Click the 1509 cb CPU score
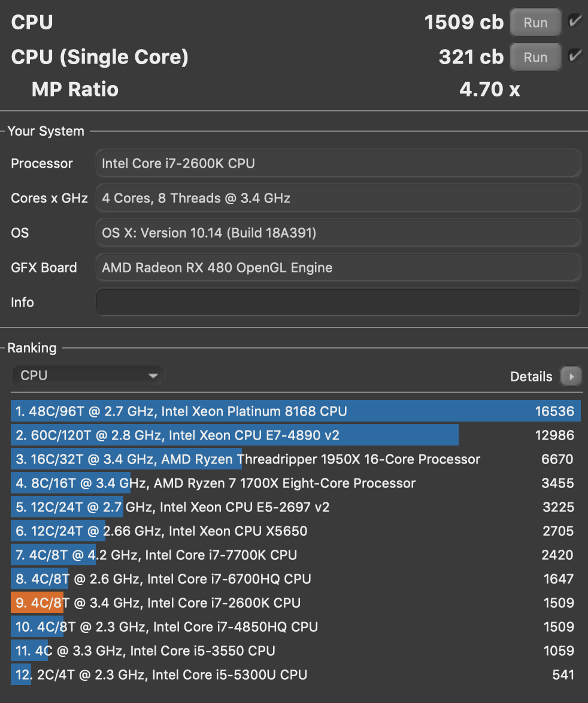This screenshot has height=703, width=588. (x=464, y=22)
